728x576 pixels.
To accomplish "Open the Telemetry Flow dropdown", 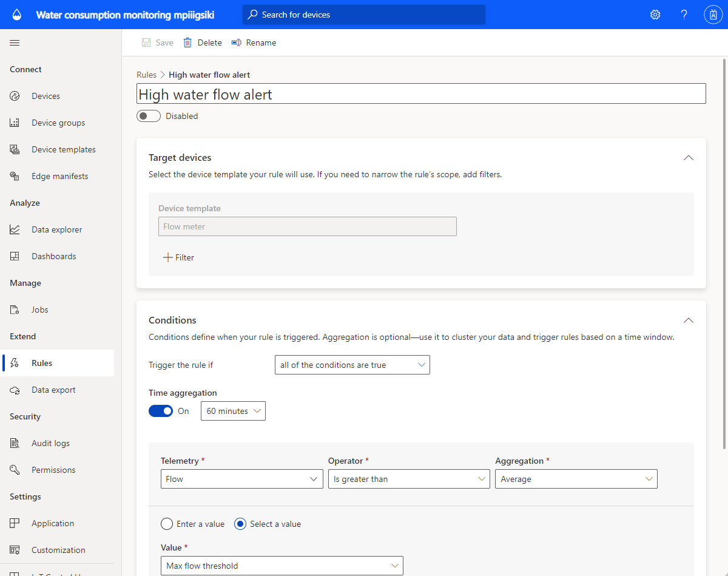I will coord(242,479).
